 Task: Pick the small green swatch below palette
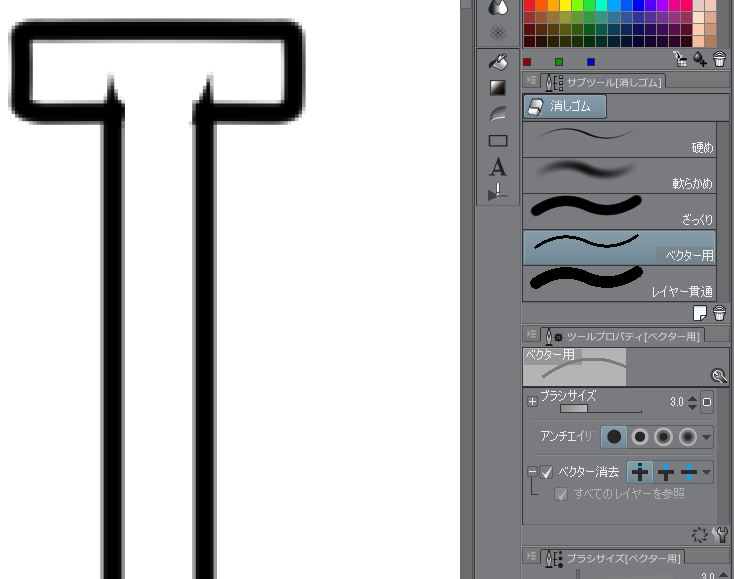(559, 62)
